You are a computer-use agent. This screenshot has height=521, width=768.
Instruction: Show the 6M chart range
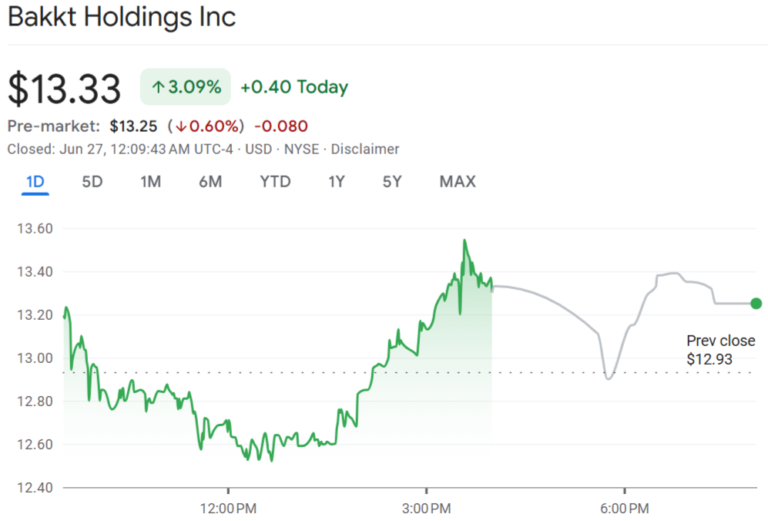click(210, 182)
